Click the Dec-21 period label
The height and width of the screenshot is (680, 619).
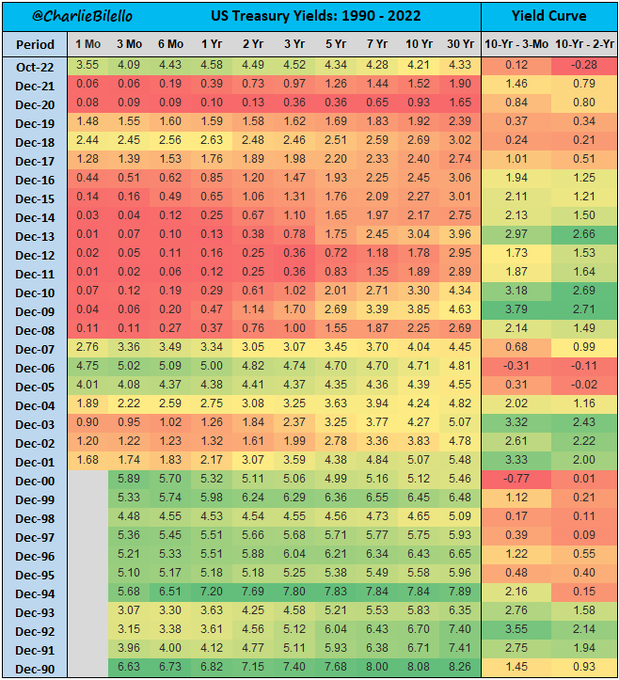(35, 84)
